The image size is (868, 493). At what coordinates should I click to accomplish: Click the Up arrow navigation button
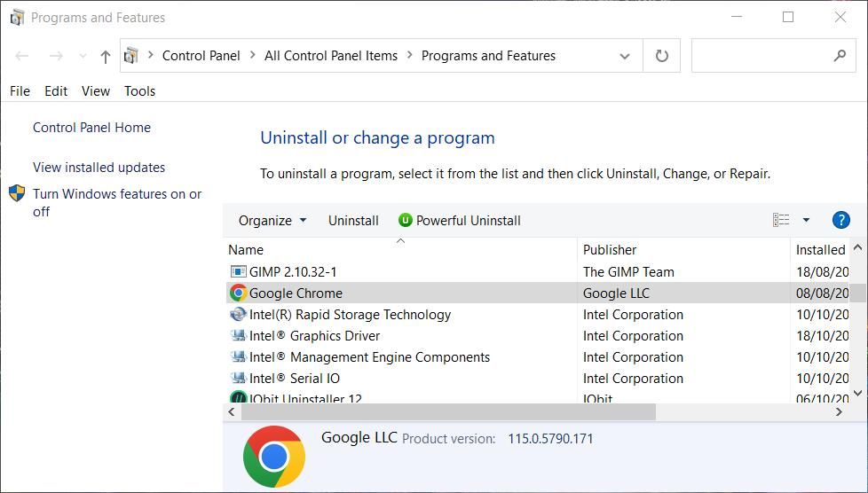[106, 56]
